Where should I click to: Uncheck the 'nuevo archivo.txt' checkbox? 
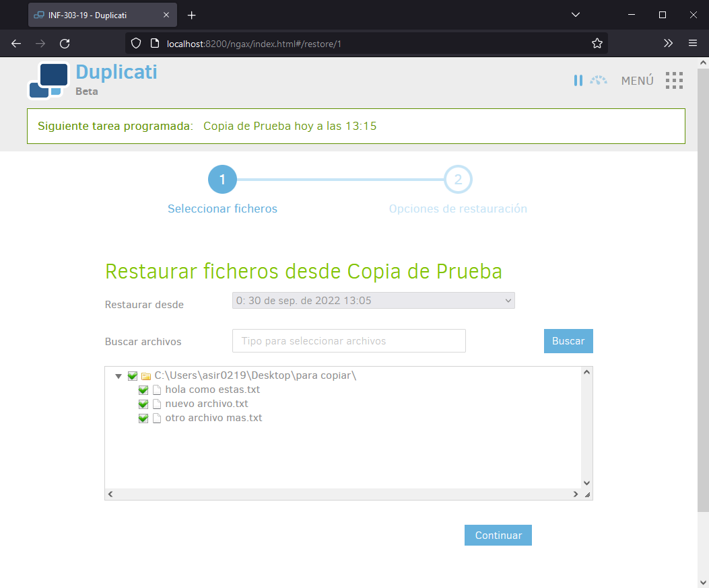[x=143, y=404]
